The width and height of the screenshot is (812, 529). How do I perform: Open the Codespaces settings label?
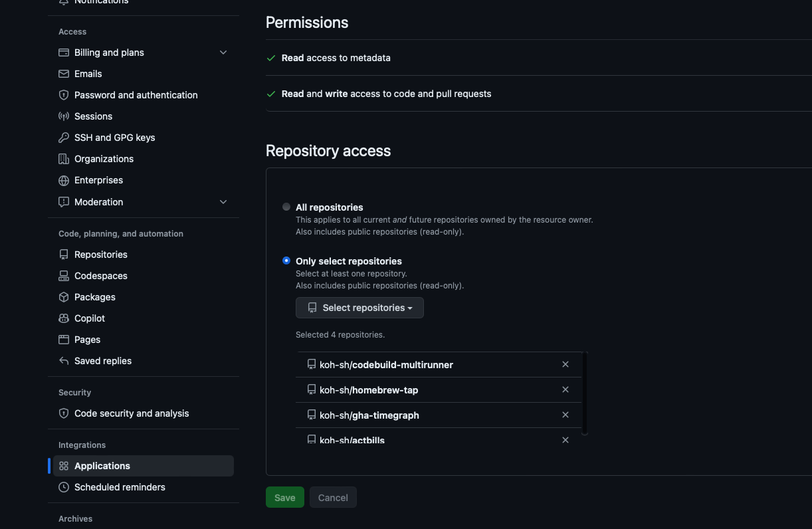pos(100,276)
